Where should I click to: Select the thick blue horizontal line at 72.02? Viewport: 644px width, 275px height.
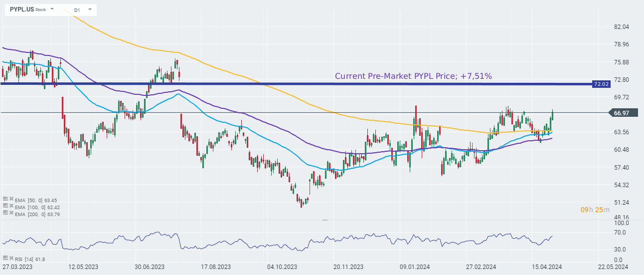tap(296, 84)
